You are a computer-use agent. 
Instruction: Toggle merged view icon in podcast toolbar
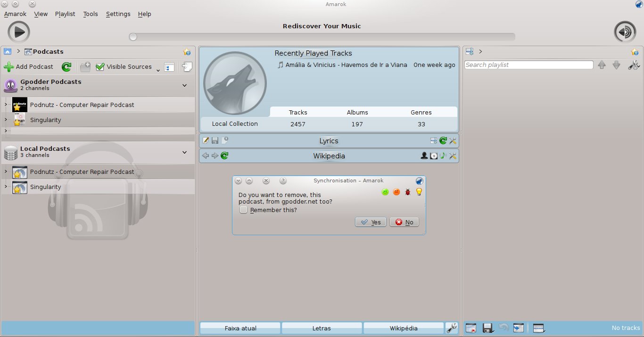[169, 67]
